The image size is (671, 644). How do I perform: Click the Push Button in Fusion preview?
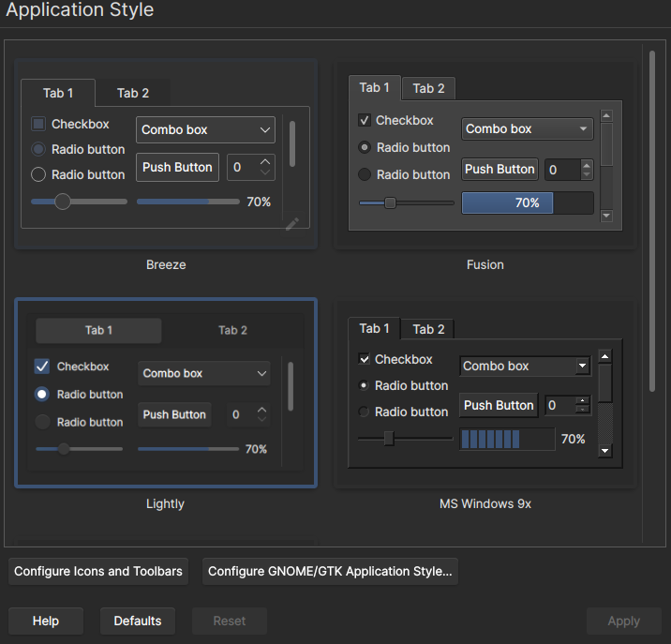tap(500, 169)
